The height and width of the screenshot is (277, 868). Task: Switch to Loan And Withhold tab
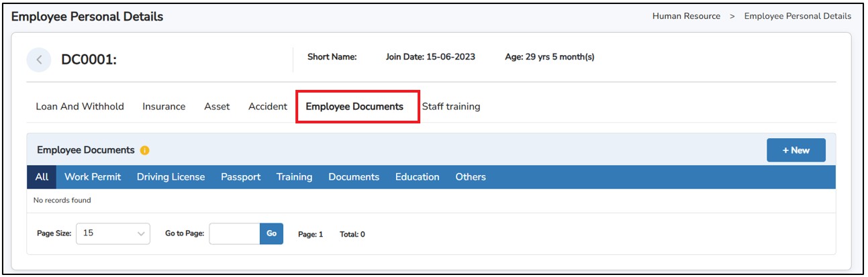coord(80,107)
